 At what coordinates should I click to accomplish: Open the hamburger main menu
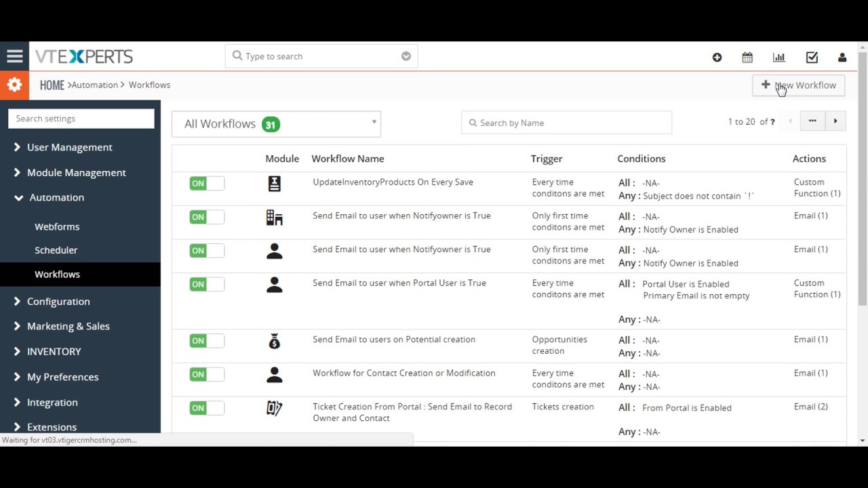(x=15, y=57)
